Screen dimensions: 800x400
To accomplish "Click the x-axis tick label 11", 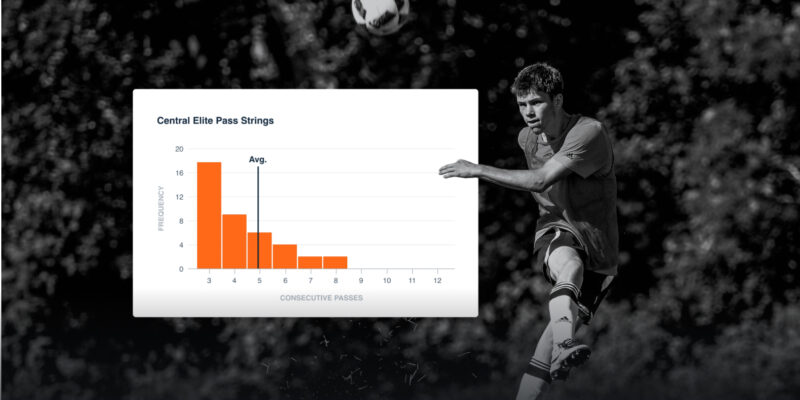I will [x=412, y=282].
